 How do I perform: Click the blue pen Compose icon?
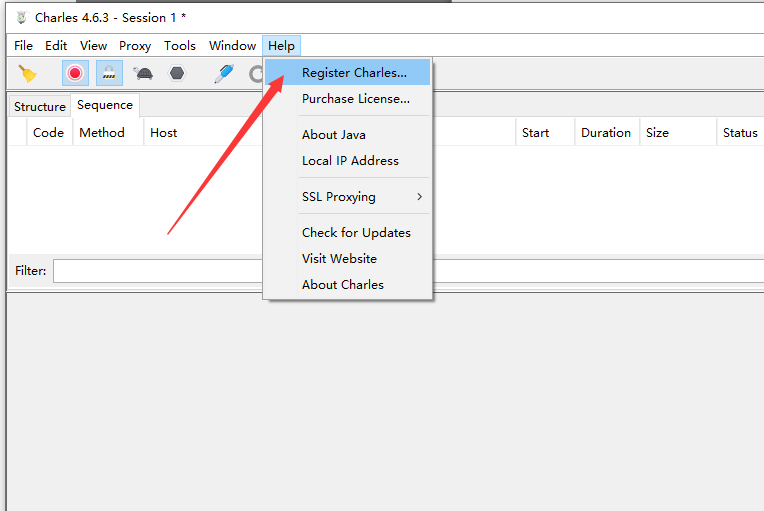tap(223, 73)
